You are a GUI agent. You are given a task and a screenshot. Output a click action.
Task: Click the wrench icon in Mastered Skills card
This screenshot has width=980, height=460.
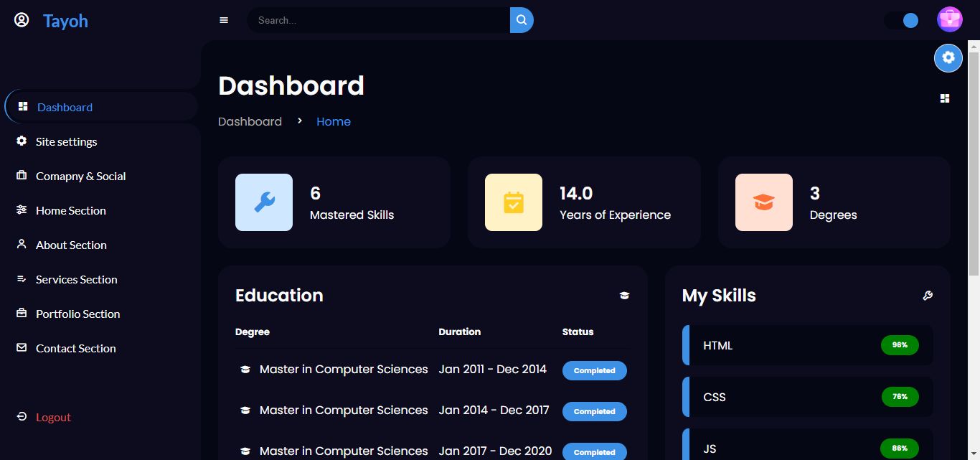pos(264,202)
